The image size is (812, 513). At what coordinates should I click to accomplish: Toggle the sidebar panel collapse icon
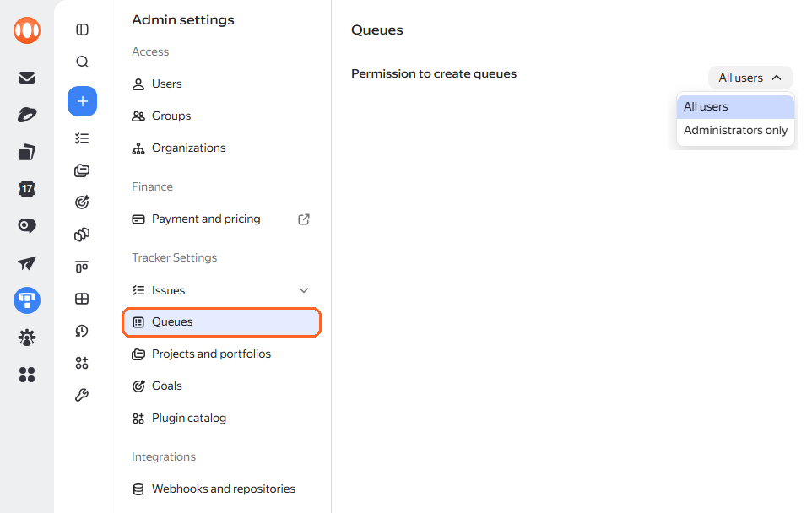click(x=83, y=30)
